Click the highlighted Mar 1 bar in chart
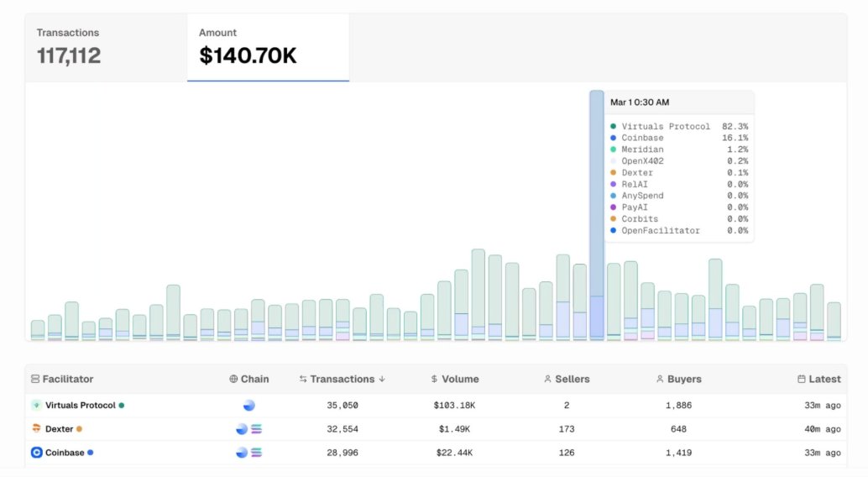 (x=596, y=252)
